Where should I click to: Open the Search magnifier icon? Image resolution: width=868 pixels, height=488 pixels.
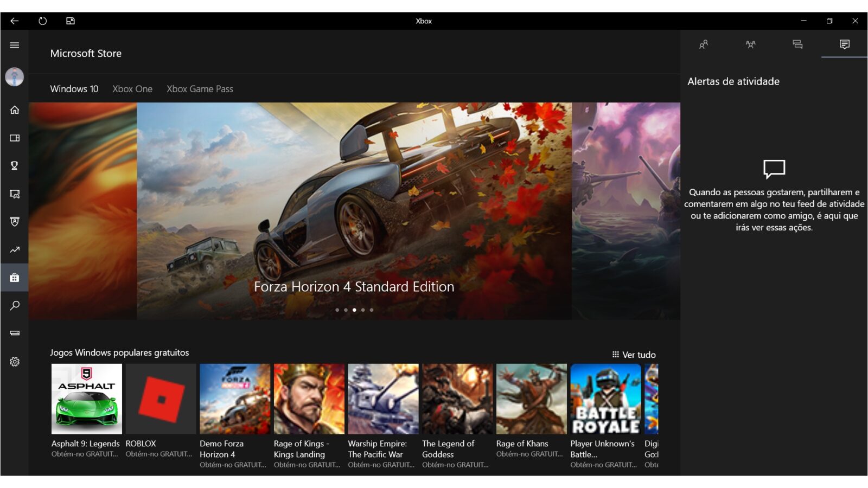point(15,306)
